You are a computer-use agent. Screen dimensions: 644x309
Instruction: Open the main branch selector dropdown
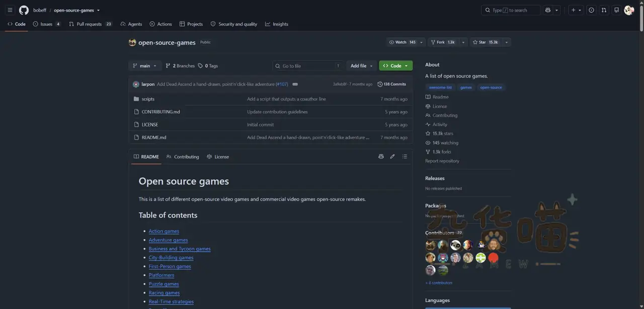(145, 66)
